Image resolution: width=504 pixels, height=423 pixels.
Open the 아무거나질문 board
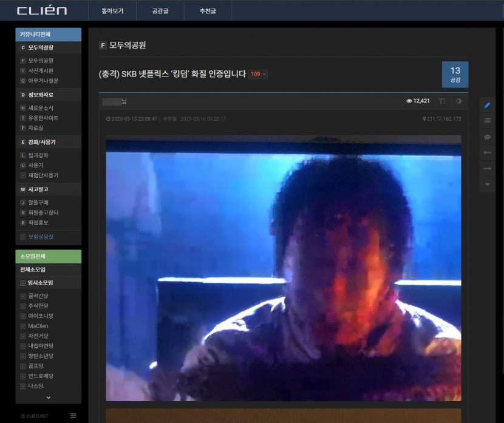[43, 81]
